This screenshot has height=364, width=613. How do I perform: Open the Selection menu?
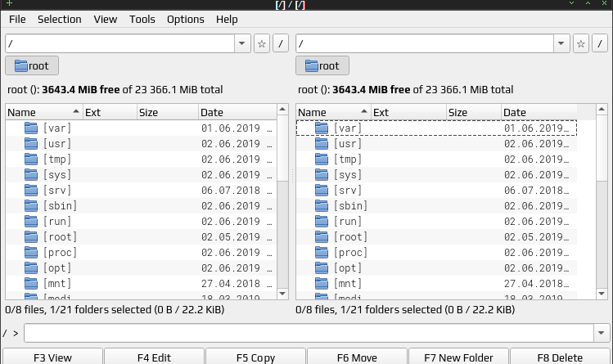[60, 19]
